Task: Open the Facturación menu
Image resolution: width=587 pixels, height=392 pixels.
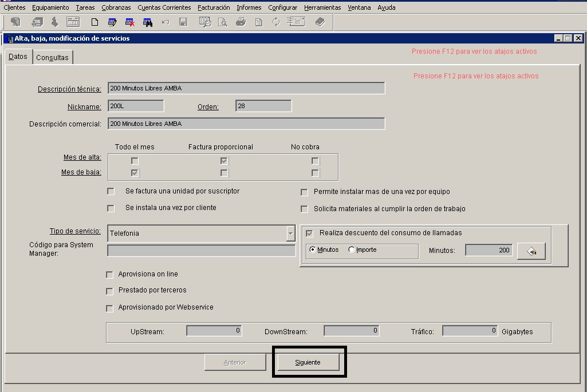Action: [214, 7]
